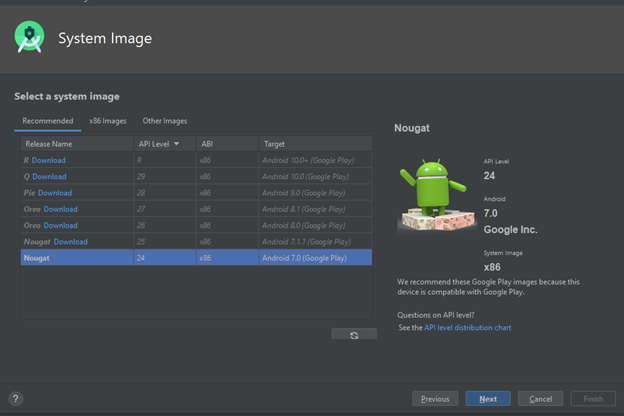Screen dimensions: 624x416
Task: Click API level 24 cell in selected row
Action: [x=165, y=258]
